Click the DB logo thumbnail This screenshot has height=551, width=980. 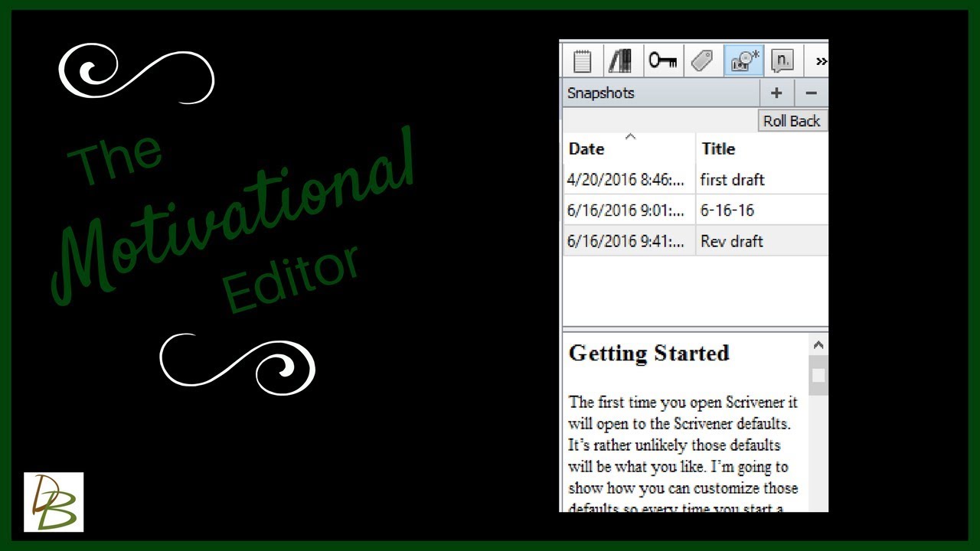click(x=54, y=502)
